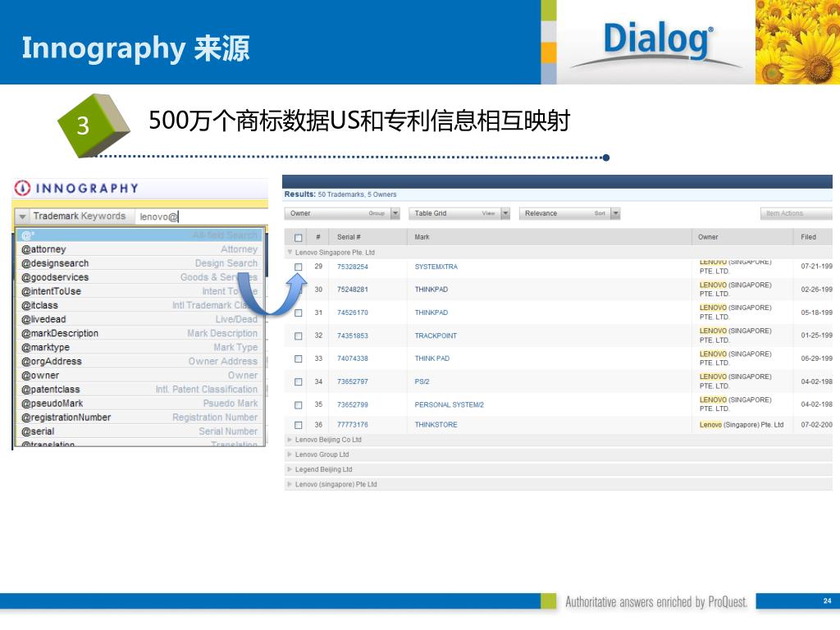Check the SYSTEMXTRA row checkbox
Image resolution: width=840 pixels, height=630 pixels.
299,267
